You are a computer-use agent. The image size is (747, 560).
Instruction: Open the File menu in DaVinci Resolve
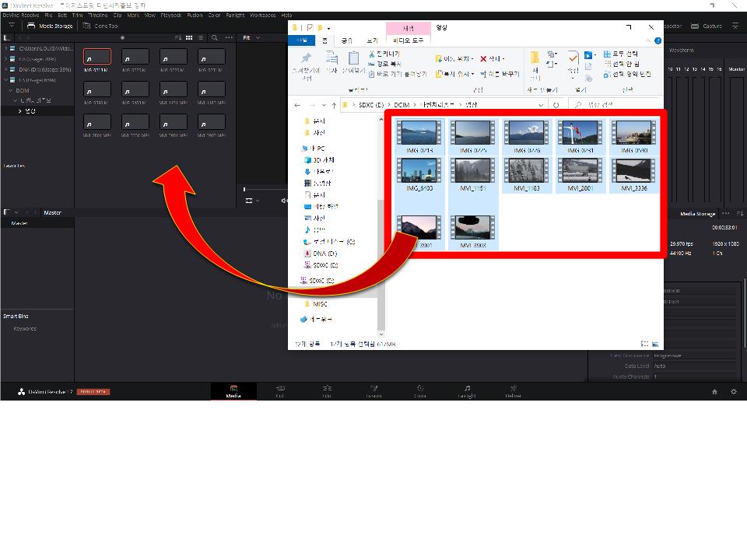click(48, 16)
